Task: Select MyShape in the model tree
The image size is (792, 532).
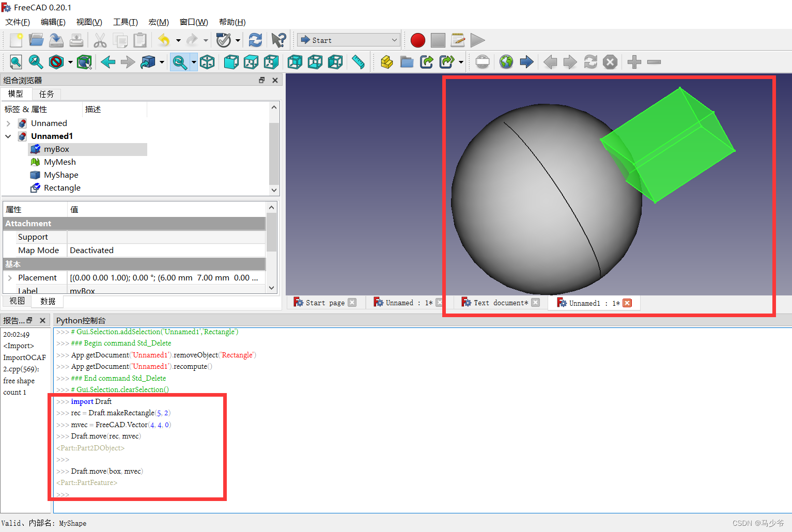Action: tap(61, 175)
